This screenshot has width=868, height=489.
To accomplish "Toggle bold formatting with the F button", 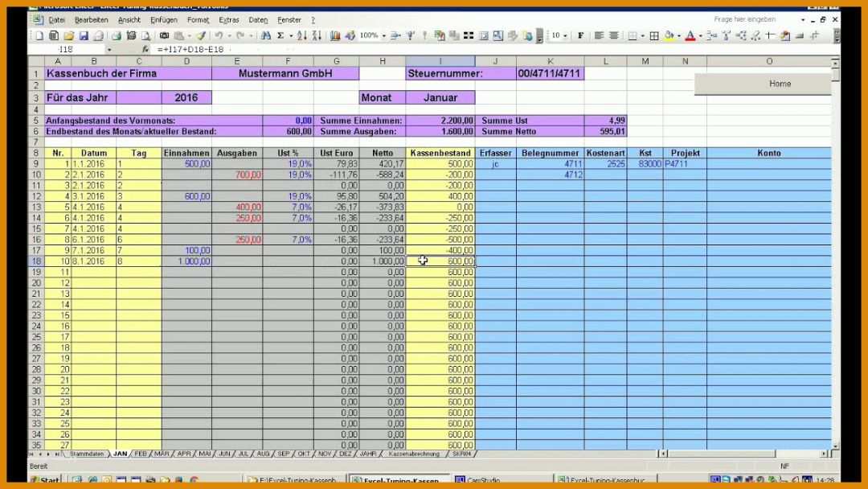I will [580, 35].
